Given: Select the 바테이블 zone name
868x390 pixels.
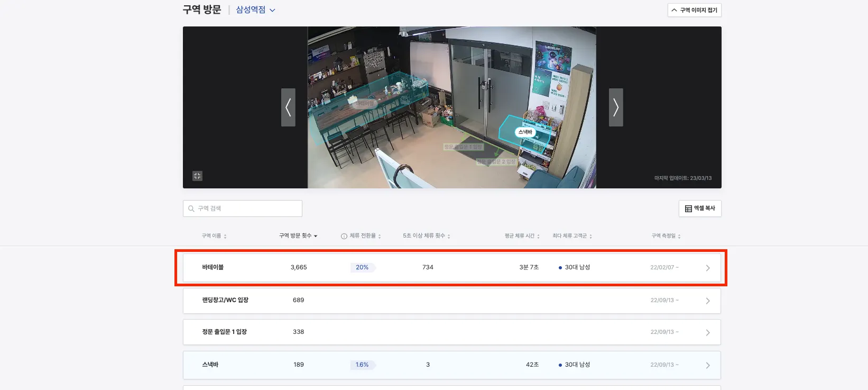Looking at the screenshot, I should click(x=213, y=267).
